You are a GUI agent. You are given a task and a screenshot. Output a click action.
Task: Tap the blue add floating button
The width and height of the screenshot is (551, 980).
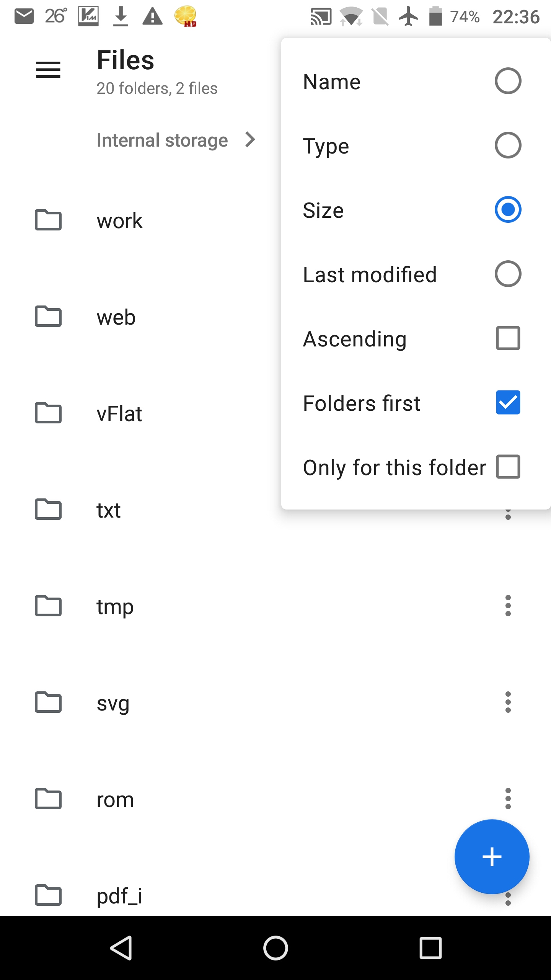pyautogui.click(x=492, y=856)
